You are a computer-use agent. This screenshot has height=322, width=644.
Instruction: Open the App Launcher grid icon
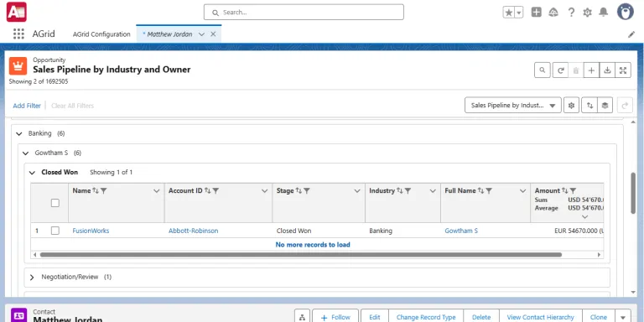pyautogui.click(x=18, y=34)
